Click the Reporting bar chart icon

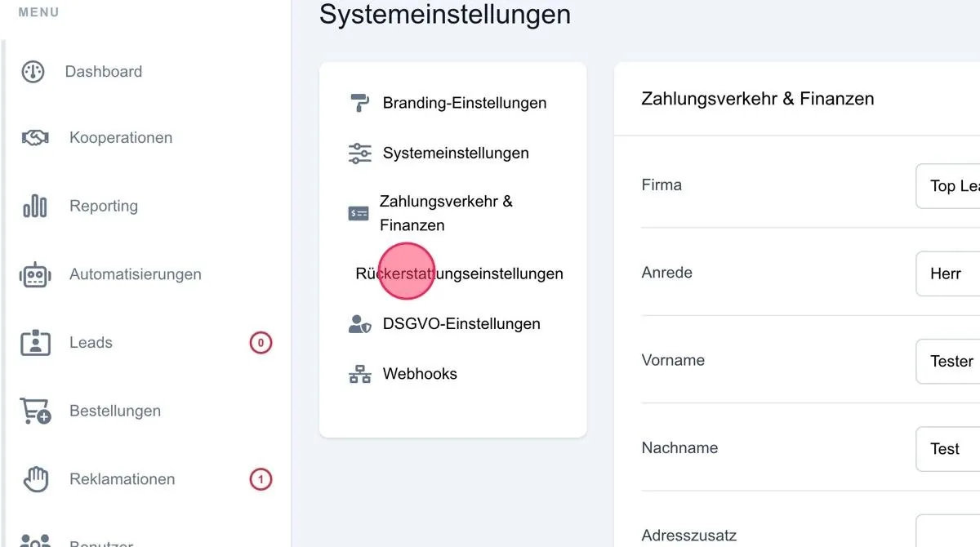[35, 206]
